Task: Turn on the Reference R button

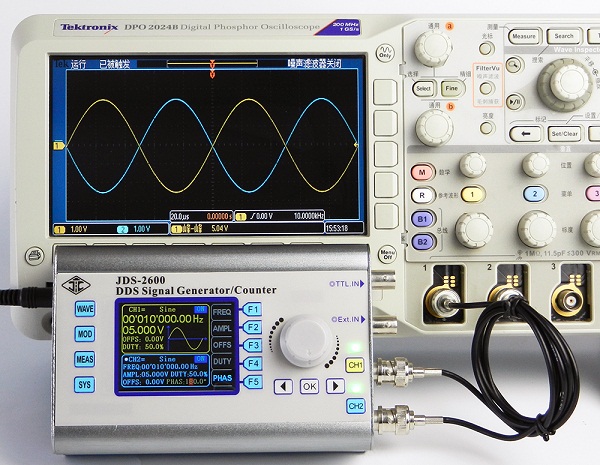Action: (422, 195)
